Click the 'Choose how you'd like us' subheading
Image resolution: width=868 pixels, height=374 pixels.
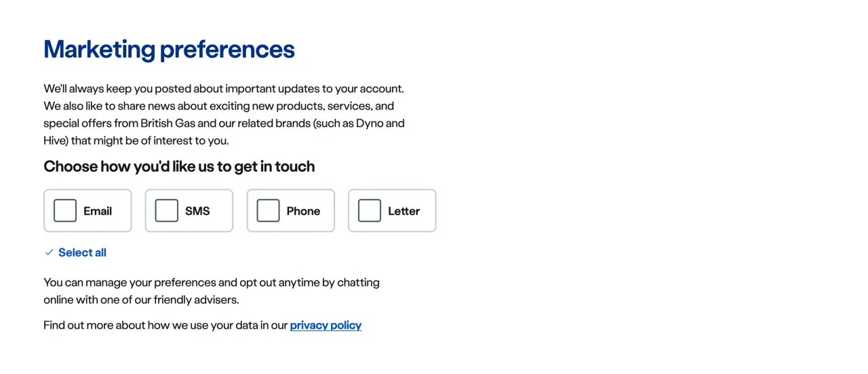(179, 166)
